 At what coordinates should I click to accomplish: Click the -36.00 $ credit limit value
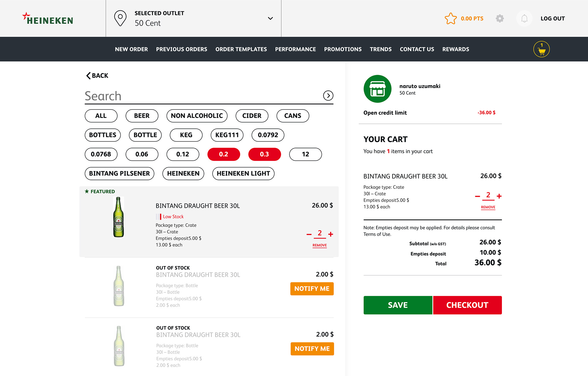[486, 113]
